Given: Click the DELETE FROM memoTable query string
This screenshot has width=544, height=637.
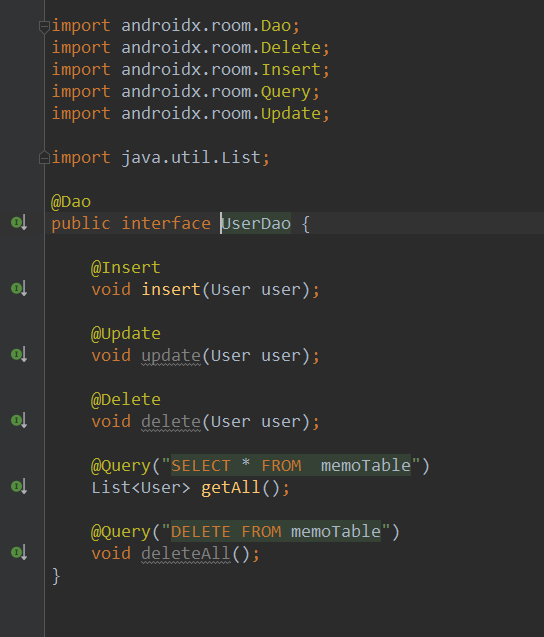Looking at the screenshot, I should [x=276, y=532].
